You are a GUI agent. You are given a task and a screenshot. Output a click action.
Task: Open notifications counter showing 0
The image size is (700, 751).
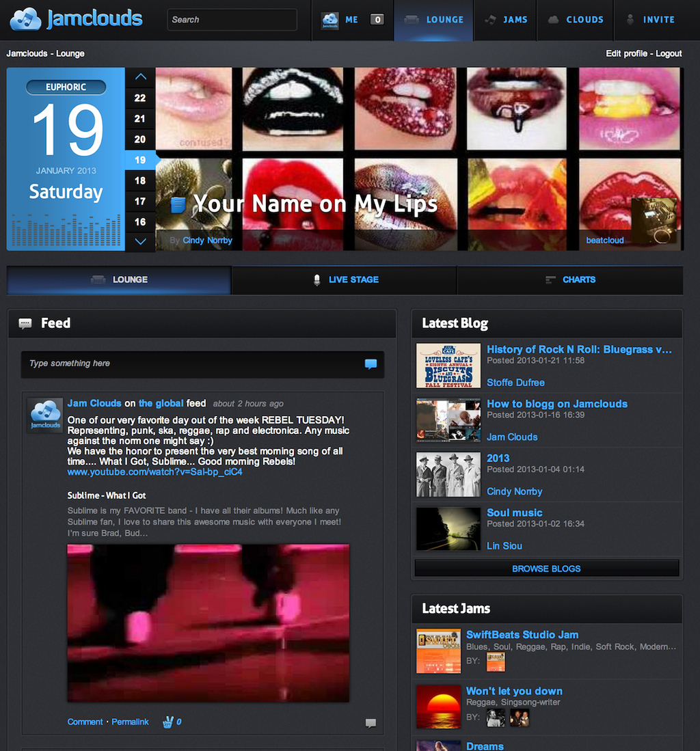(x=377, y=20)
